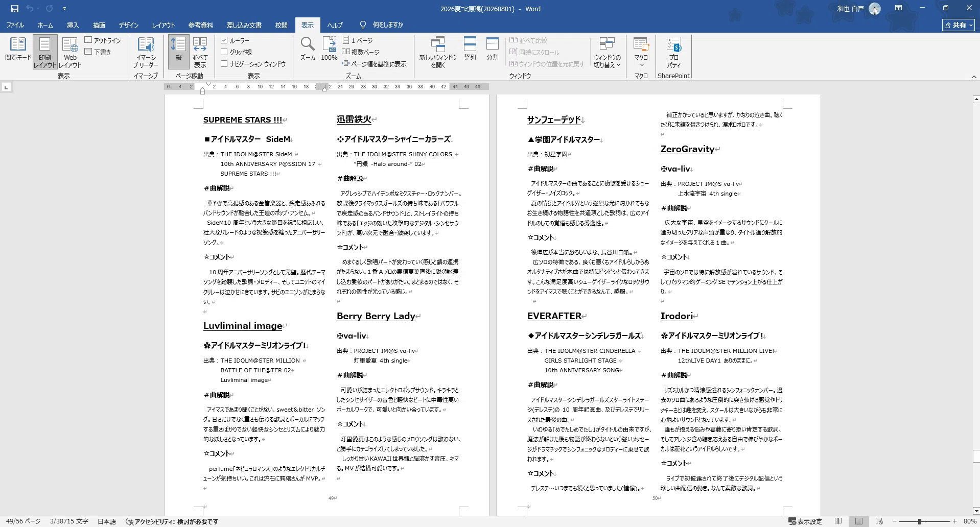Viewport: 980px width, 527px height.
Task: Collapse the ribbon with the chevron
Action: (x=974, y=77)
